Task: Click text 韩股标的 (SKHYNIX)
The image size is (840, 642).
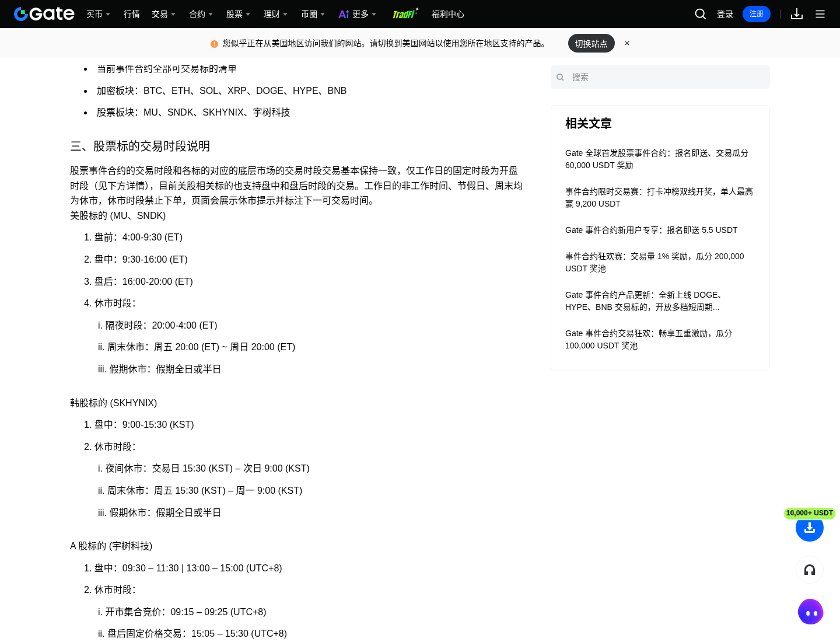Action: (x=113, y=403)
